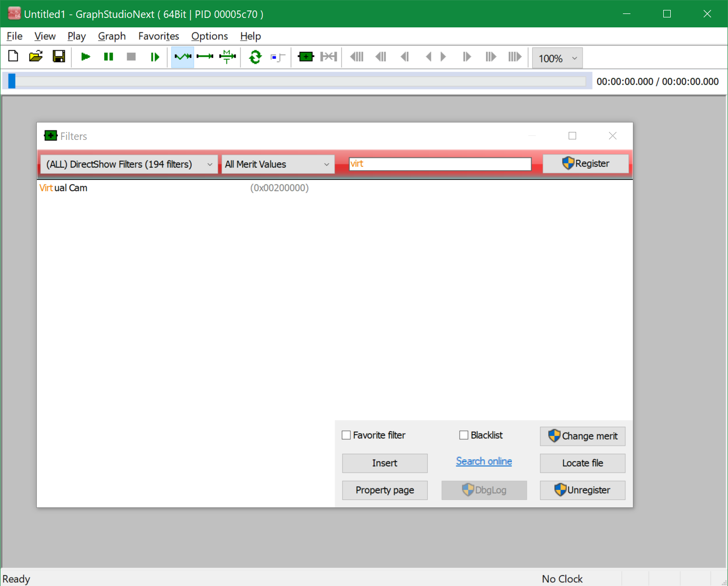728x586 pixels.
Task: Click the two-bar seek backward icon
Action: 381,57
